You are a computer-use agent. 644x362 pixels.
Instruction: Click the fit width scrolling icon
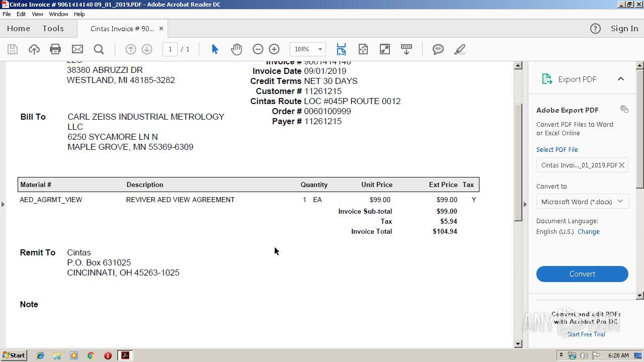pyautogui.click(x=341, y=49)
